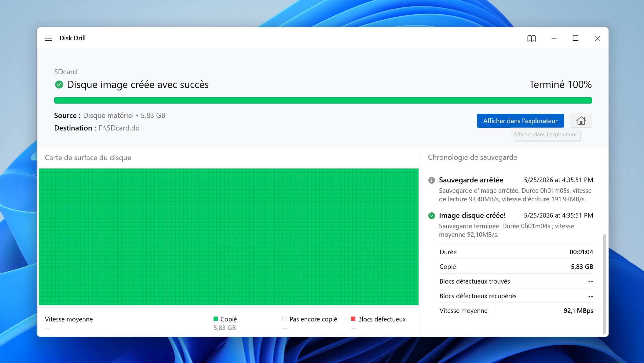
Task: Open the hamburger menu
Action: click(x=48, y=38)
